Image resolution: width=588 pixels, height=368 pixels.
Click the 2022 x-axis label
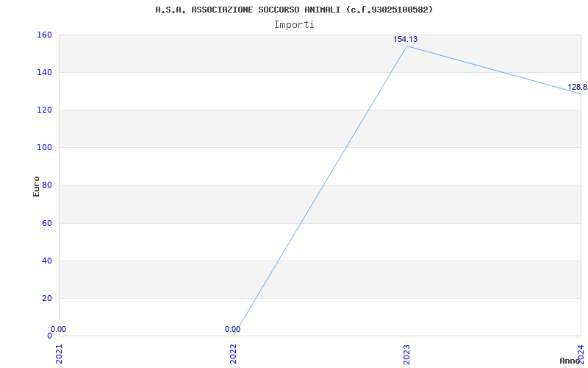233,355
